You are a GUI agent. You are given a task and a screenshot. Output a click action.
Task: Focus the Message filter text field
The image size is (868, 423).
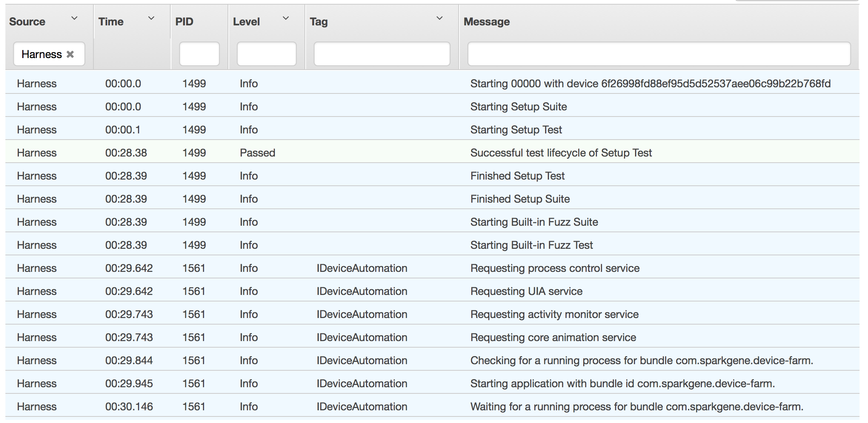coord(658,54)
